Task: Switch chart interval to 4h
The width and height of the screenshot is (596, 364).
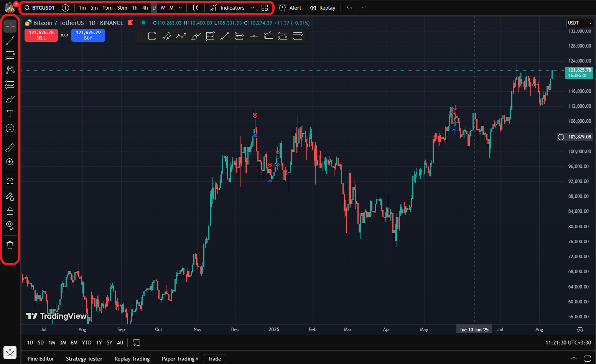Action: pos(145,8)
